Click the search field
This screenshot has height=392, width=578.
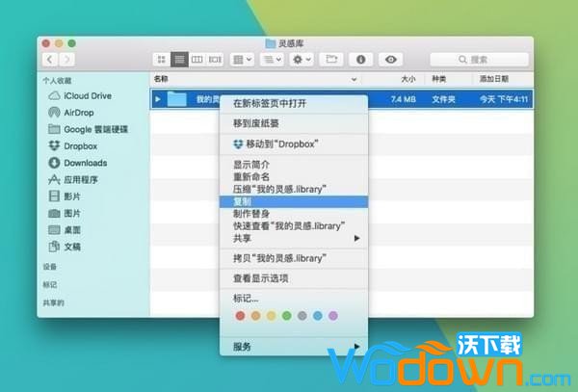pyautogui.click(x=479, y=60)
